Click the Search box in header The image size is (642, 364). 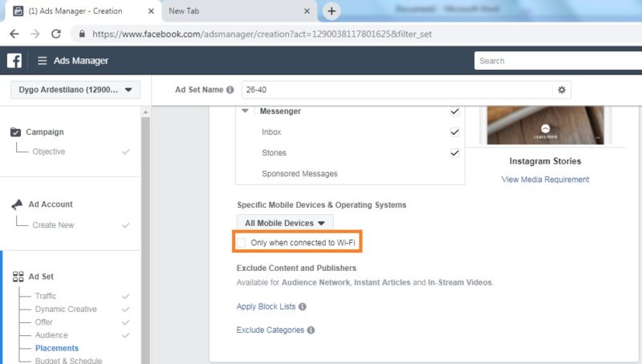point(558,61)
